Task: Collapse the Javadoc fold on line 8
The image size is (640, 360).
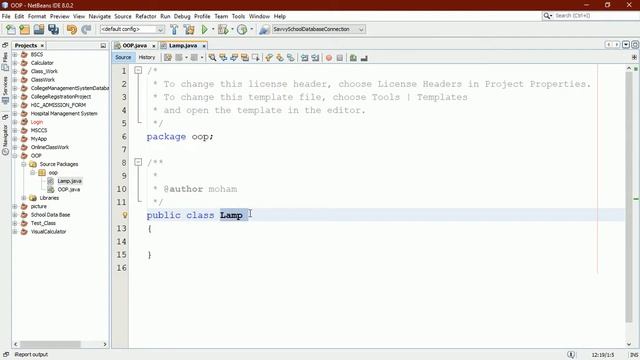Action: (x=138, y=162)
